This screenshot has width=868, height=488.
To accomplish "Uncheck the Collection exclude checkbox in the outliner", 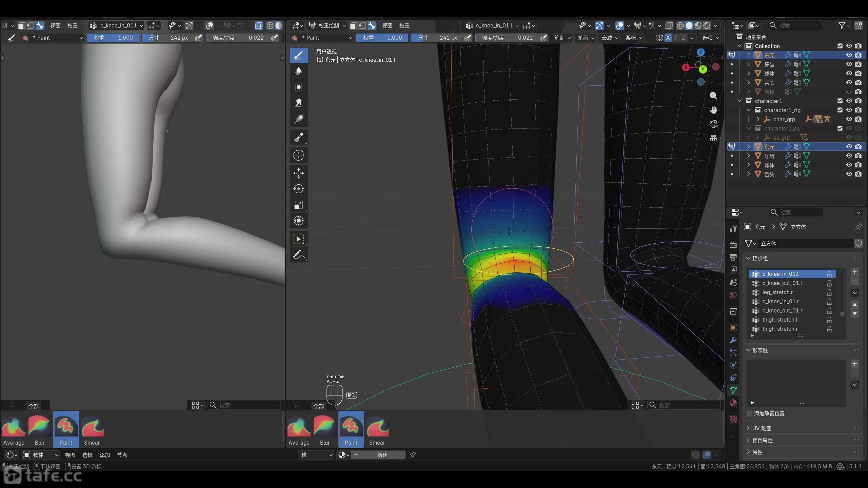I will [x=840, y=46].
